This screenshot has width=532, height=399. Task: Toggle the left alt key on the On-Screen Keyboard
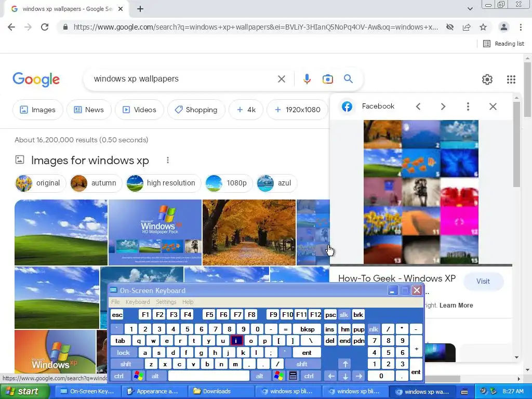coord(155,376)
